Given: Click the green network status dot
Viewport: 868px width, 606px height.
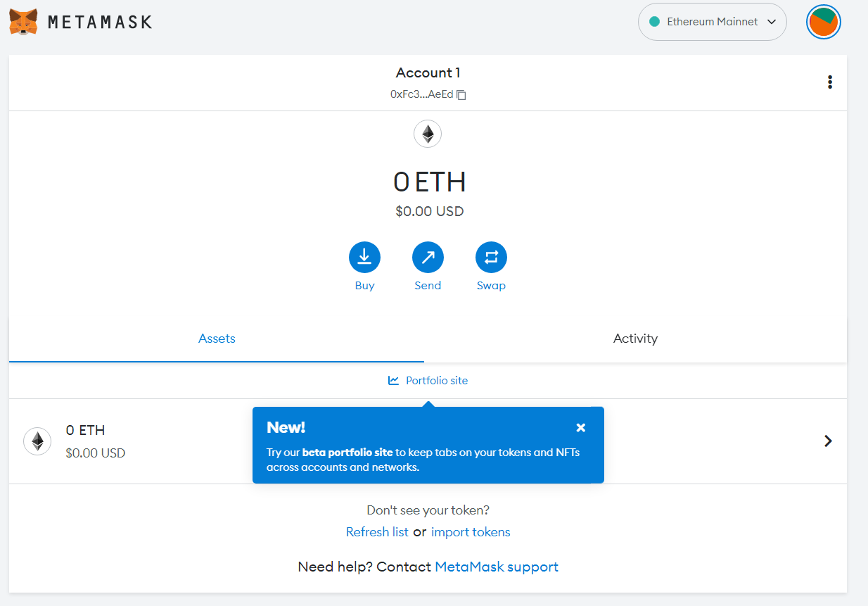Looking at the screenshot, I should coord(654,22).
